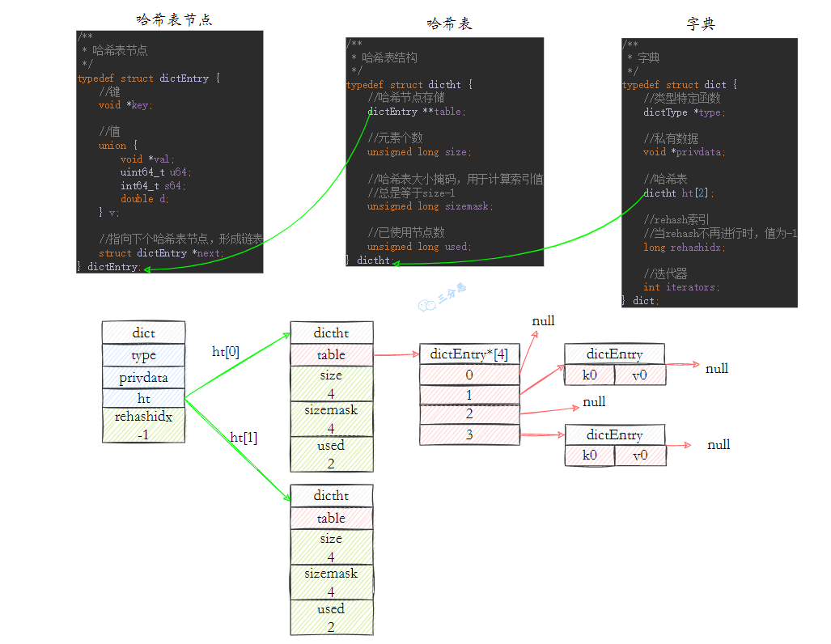
Task: Click the first dictht sizemask cell
Action: (x=332, y=419)
